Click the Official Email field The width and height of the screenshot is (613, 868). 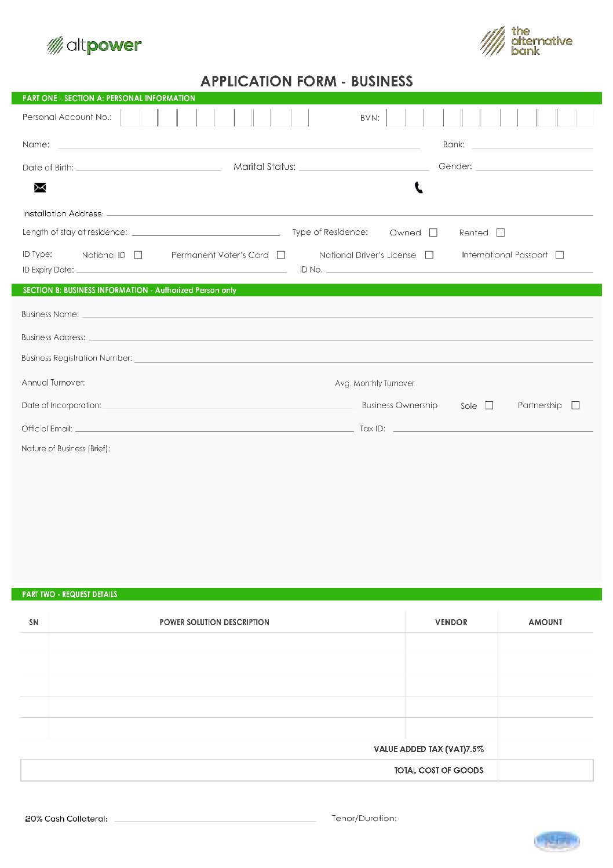point(214,428)
